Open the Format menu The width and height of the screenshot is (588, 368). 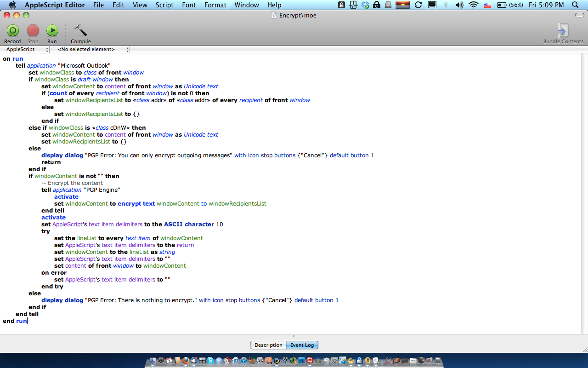coord(215,5)
